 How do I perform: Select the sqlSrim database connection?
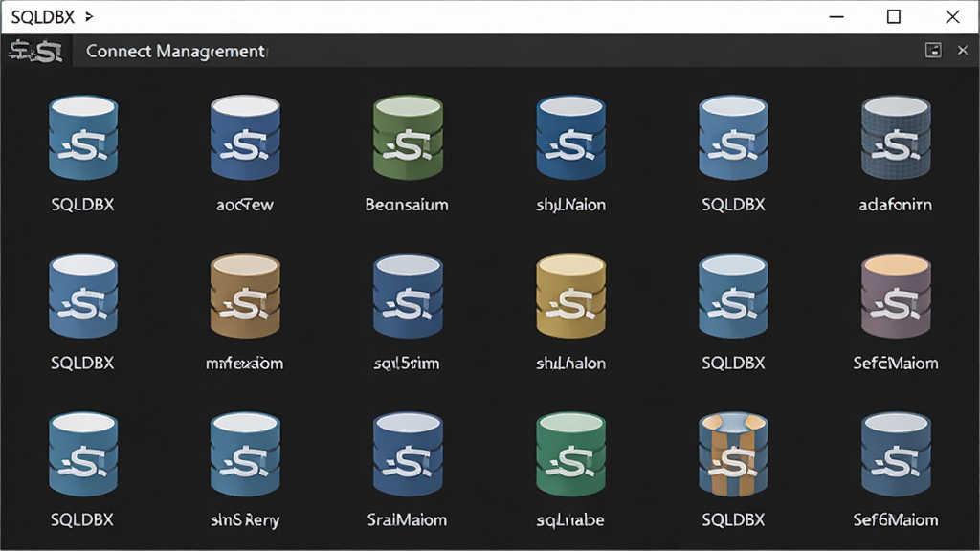click(408, 296)
